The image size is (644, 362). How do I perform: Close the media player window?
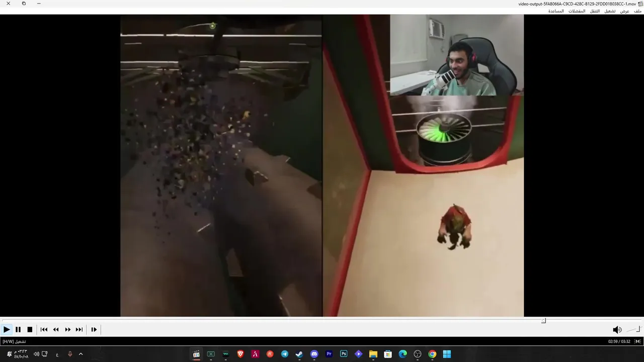(8, 4)
